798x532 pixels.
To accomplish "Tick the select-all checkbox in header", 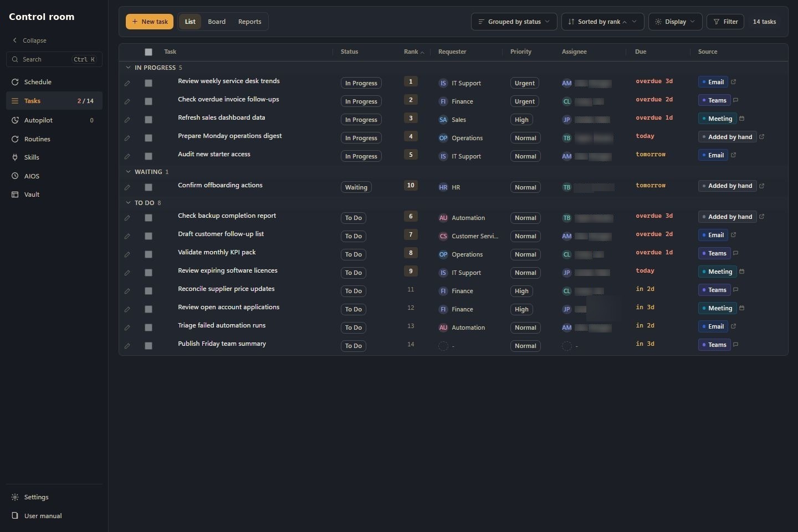I will pyautogui.click(x=149, y=52).
